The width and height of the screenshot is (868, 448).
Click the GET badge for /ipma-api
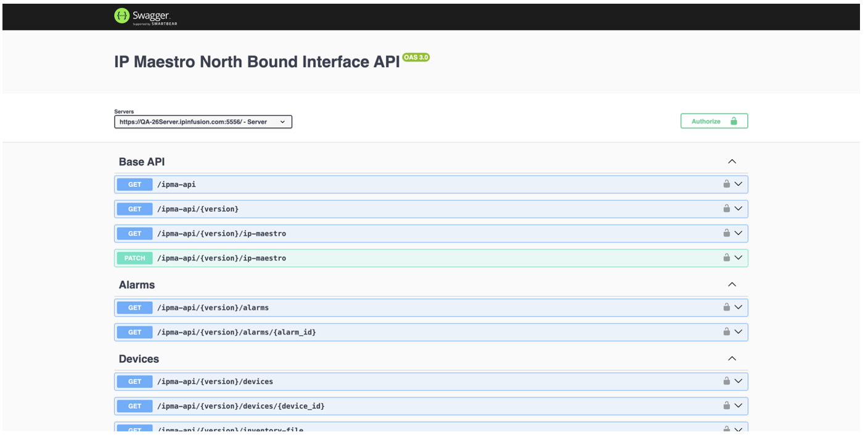click(135, 184)
